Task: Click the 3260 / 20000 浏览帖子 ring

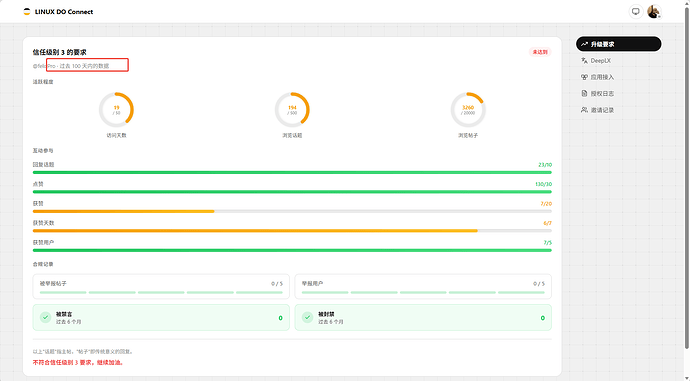Action: click(468, 110)
